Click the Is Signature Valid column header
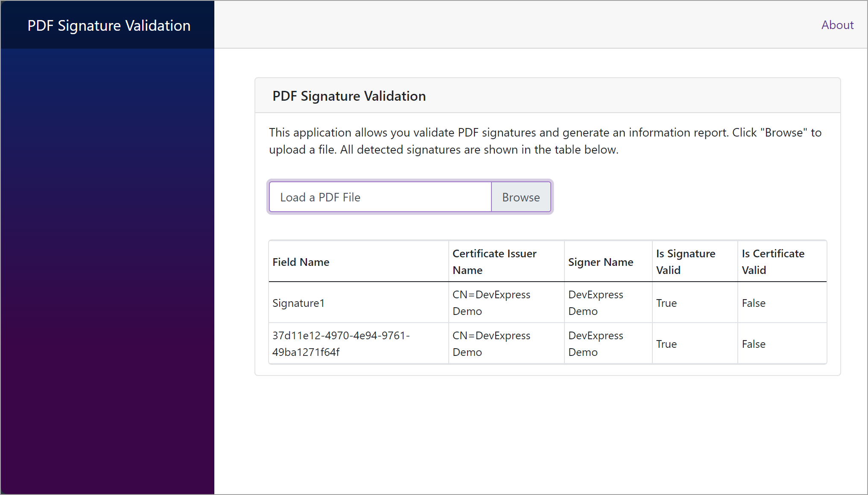 [x=685, y=262]
